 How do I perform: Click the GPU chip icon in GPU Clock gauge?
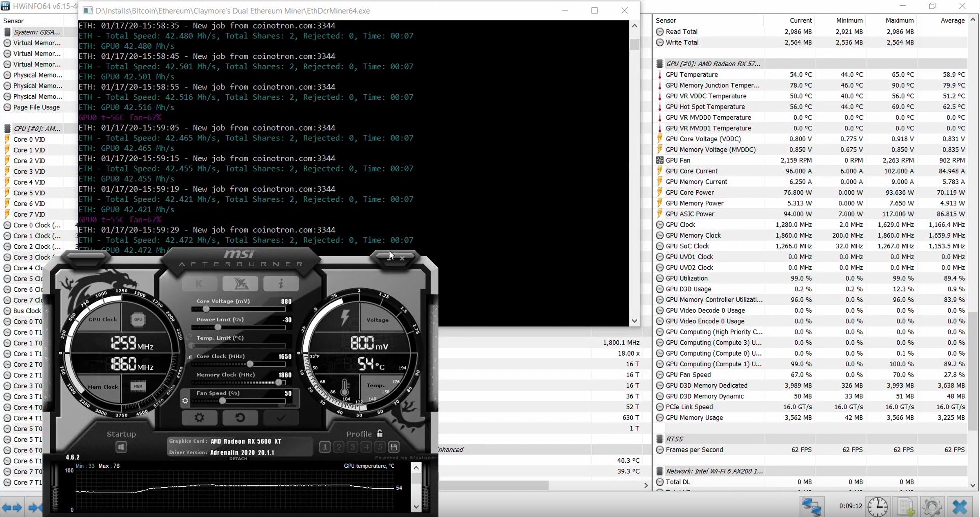(138, 320)
